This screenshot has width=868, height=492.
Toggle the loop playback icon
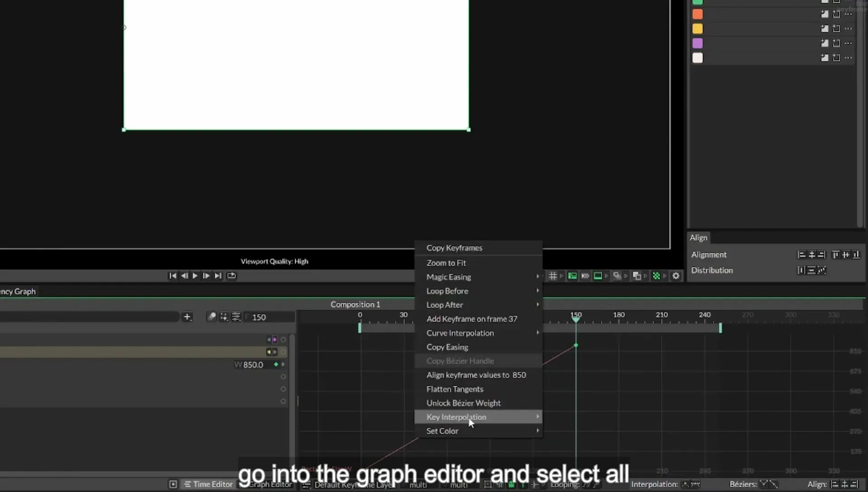(x=231, y=276)
